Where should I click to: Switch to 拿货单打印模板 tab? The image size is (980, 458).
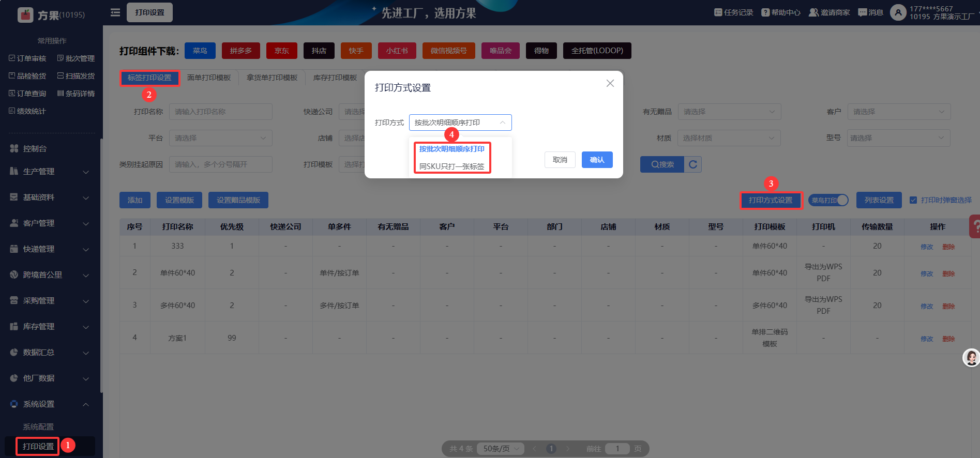pyautogui.click(x=272, y=78)
